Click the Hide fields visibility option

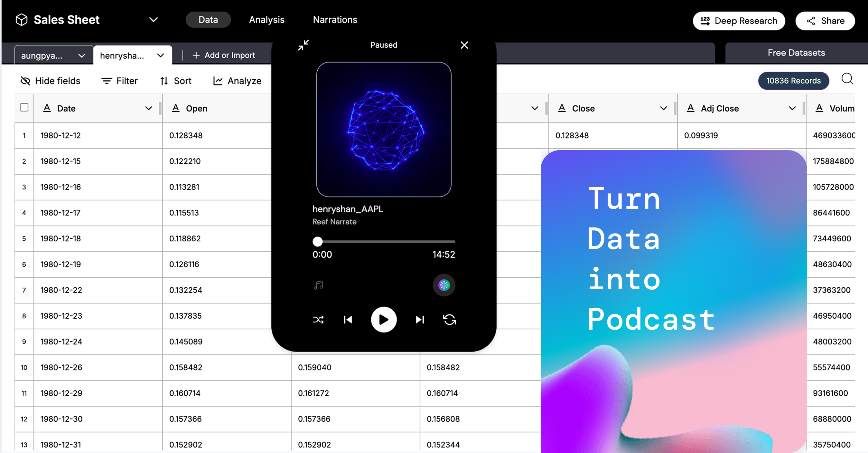(x=50, y=81)
